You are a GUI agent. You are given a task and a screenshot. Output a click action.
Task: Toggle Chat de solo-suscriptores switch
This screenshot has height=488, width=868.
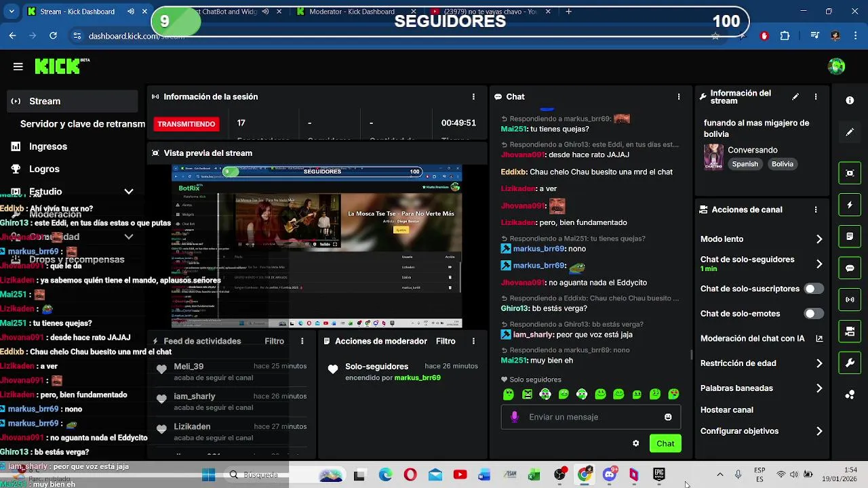pos(814,289)
